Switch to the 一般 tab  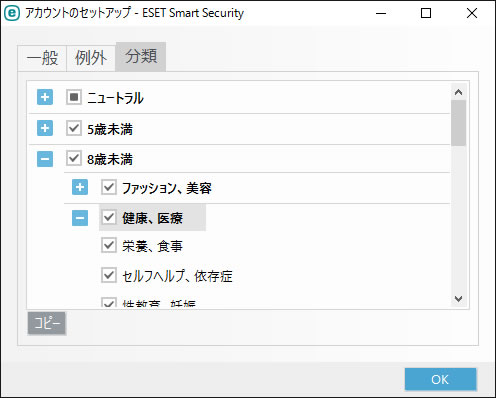pyautogui.click(x=42, y=58)
